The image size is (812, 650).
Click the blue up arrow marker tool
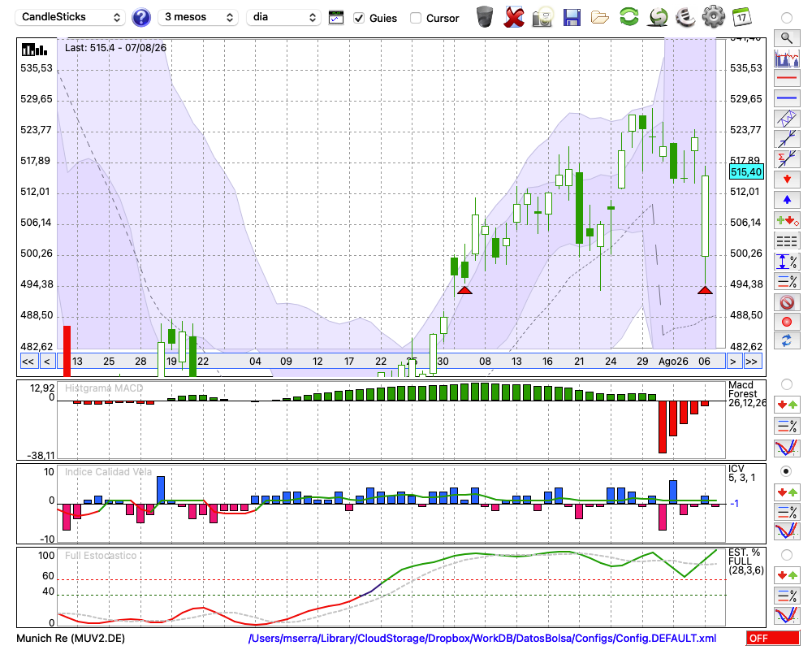tap(787, 200)
